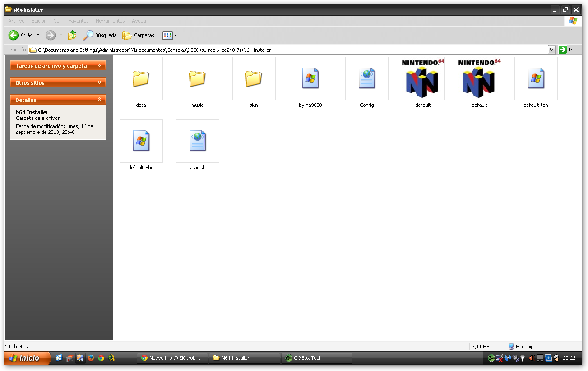Select the spanish file icon
This screenshot has width=588, height=371.
point(197,142)
